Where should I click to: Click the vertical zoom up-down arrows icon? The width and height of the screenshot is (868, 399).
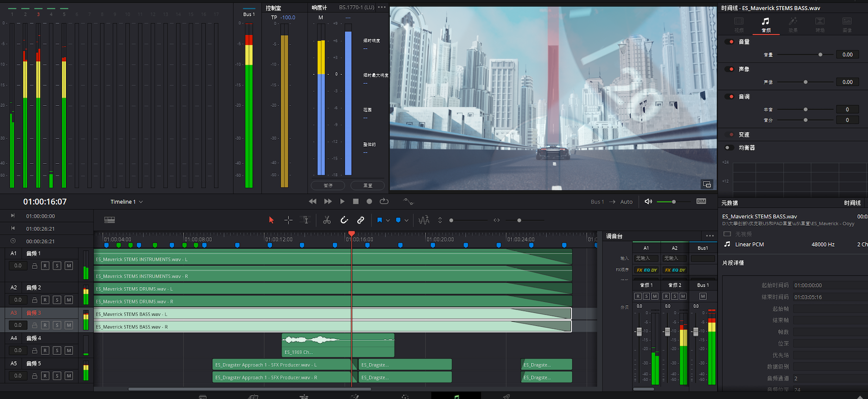tap(440, 220)
